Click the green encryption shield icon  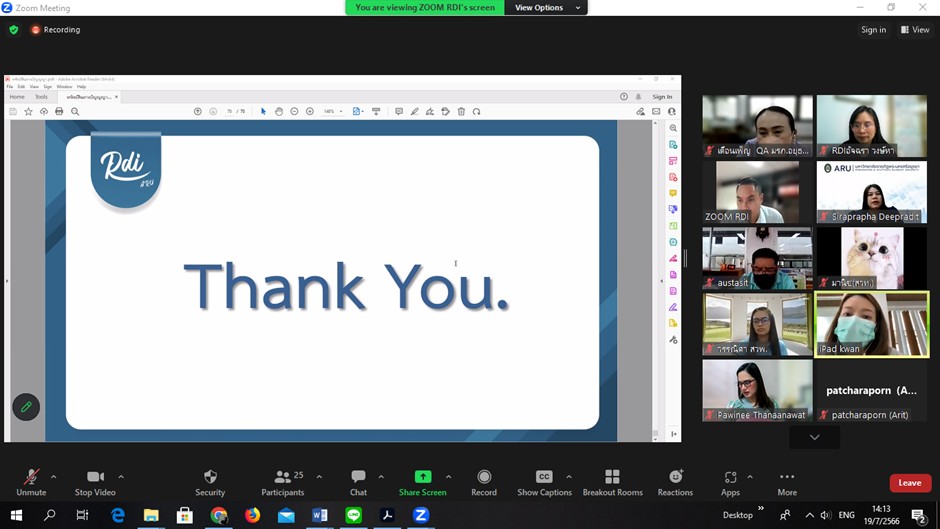pos(14,29)
